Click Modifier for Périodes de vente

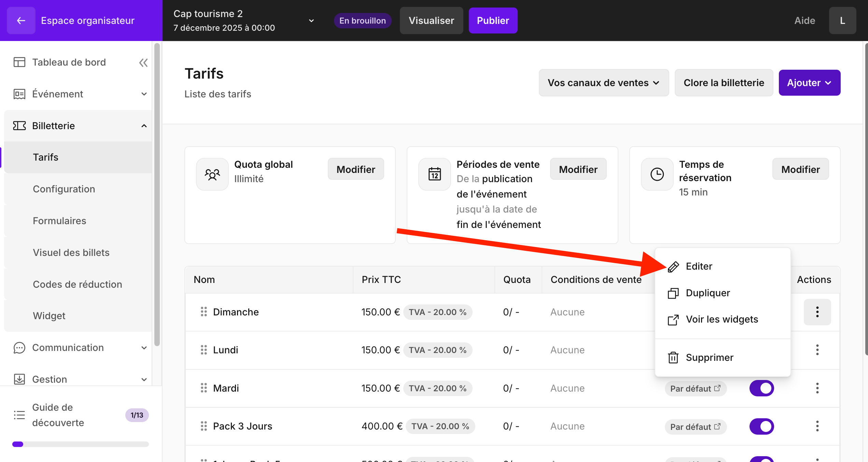point(578,169)
